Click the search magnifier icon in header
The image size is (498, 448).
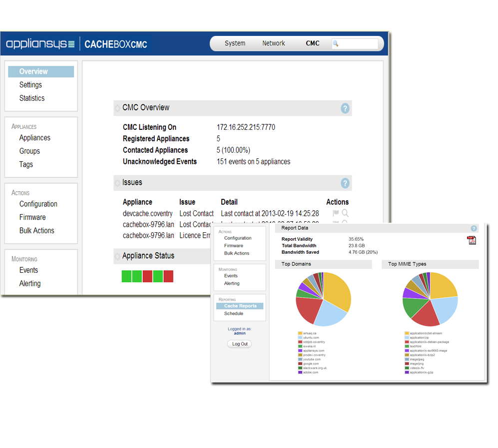335,43
